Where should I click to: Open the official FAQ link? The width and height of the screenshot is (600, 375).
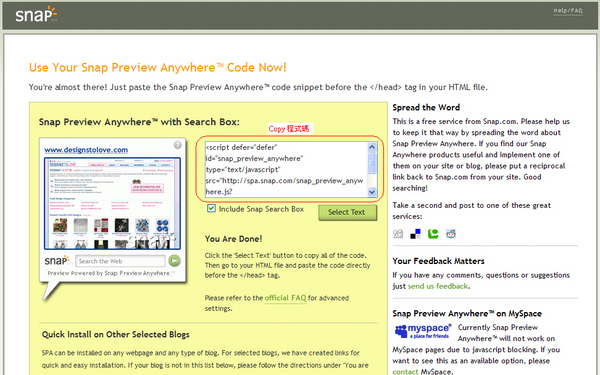pyautogui.click(x=285, y=298)
